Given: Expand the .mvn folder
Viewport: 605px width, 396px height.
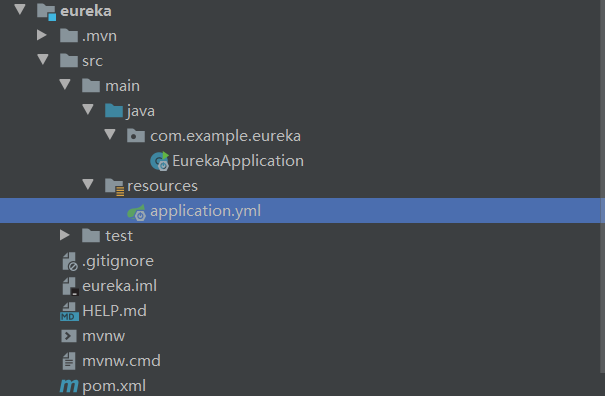Looking at the screenshot, I should (42, 35).
